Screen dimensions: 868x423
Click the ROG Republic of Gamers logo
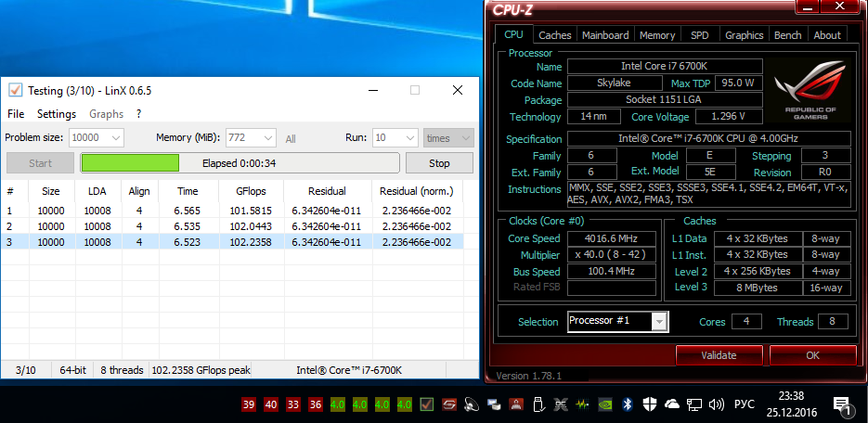click(x=809, y=90)
